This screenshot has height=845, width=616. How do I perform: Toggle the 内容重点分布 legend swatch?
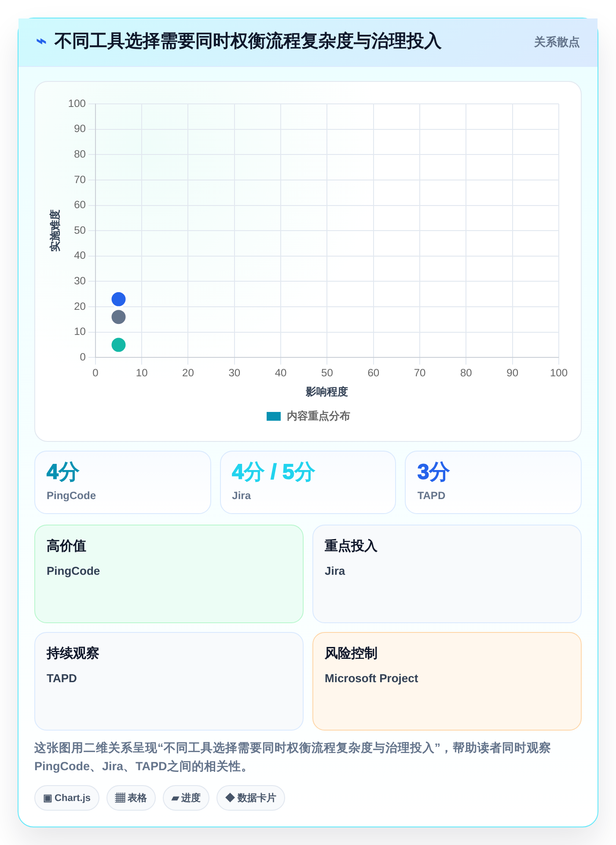pos(274,416)
